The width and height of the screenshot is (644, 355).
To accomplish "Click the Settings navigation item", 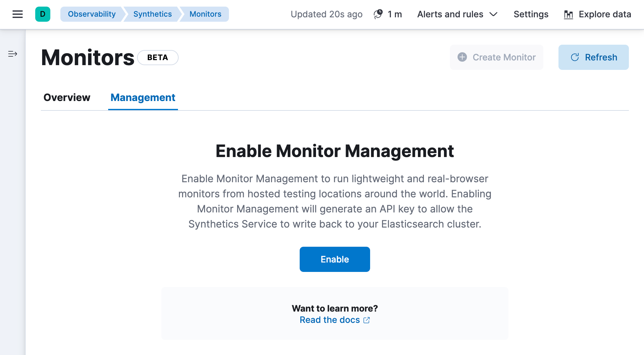I will 531,14.
